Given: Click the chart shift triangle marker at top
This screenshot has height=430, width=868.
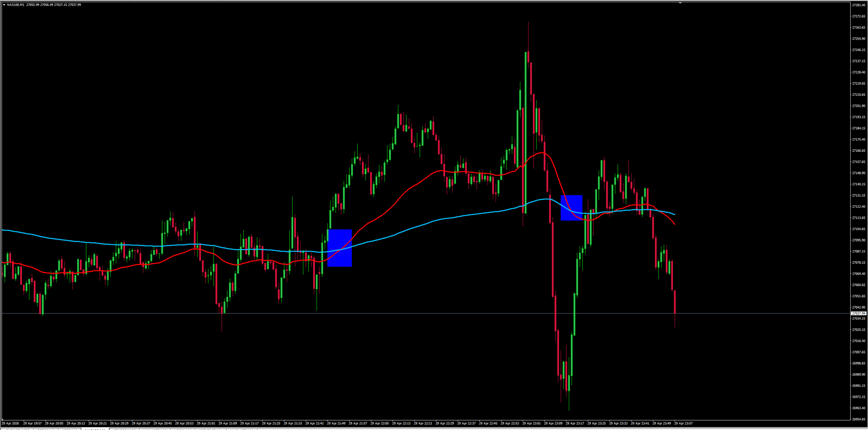Looking at the screenshot, I should click(680, 3).
